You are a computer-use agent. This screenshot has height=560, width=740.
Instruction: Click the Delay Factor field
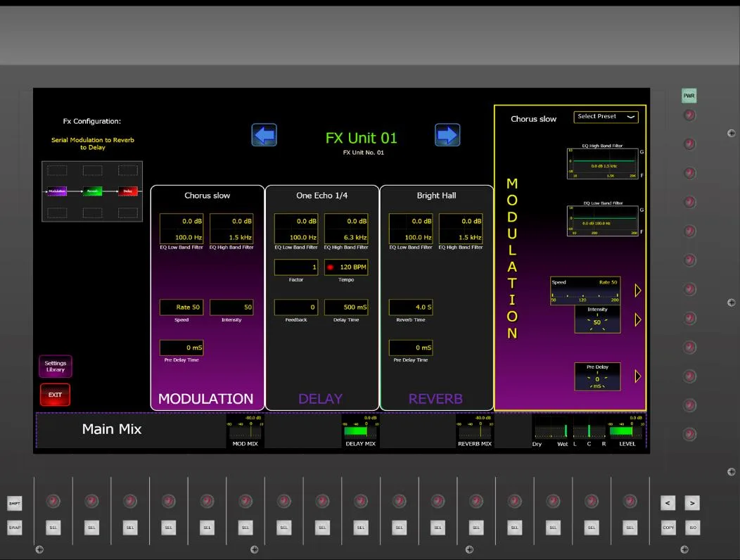tap(296, 267)
